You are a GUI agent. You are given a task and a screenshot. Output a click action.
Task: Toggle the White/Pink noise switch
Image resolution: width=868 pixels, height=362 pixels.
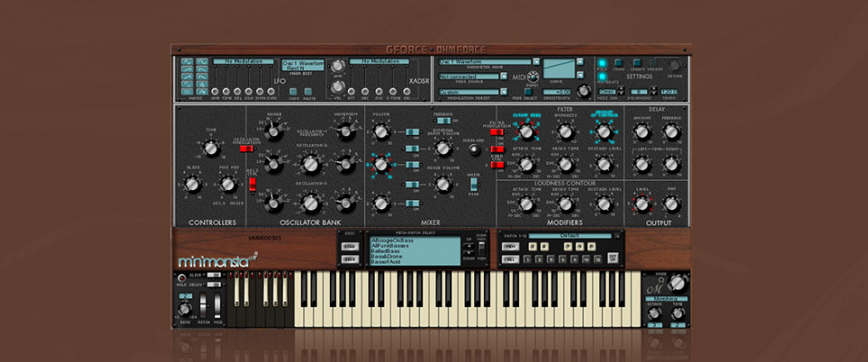click(x=475, y=184)
